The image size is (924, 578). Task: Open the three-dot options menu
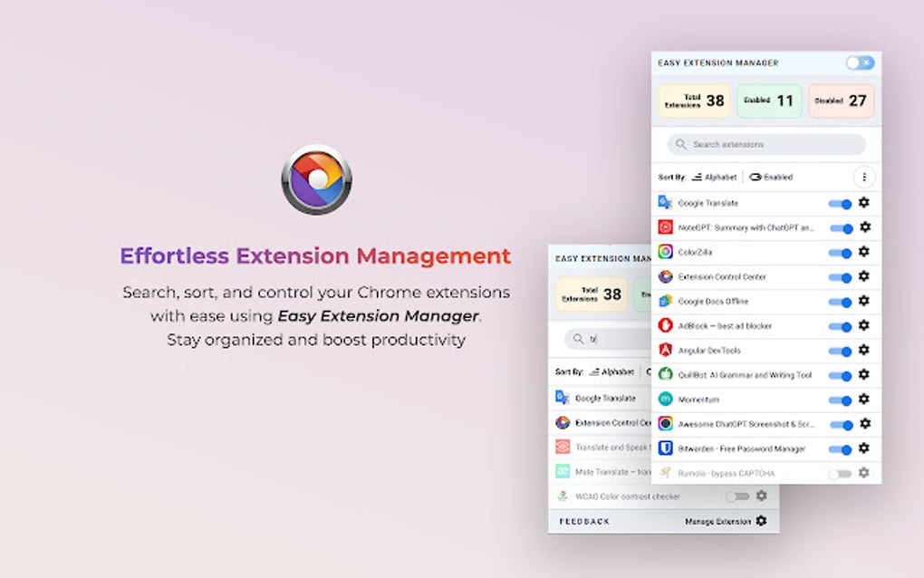(865, 177)
